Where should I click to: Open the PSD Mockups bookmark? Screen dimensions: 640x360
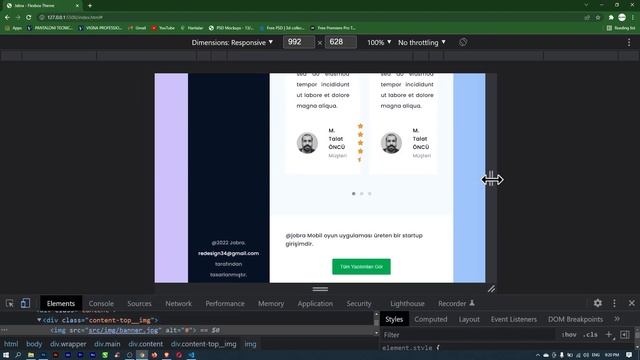[x=231, y=28]
